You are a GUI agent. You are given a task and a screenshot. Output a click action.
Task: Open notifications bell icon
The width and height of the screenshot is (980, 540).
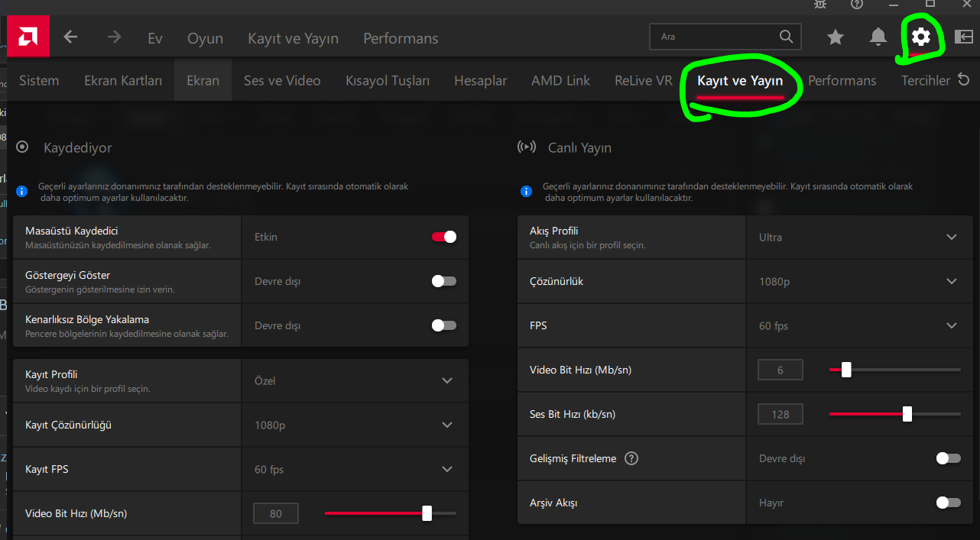pyautogui.click(x=878, y=37)
